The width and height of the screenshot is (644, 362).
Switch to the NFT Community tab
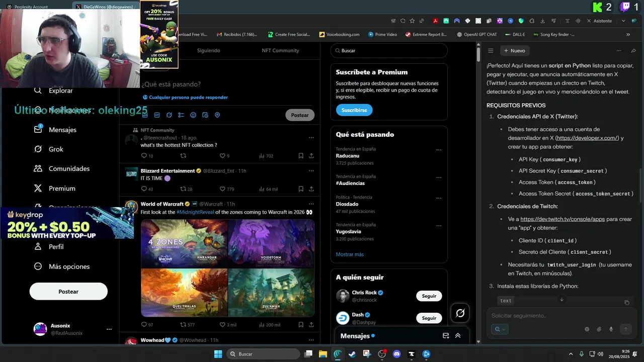point(280,51)
